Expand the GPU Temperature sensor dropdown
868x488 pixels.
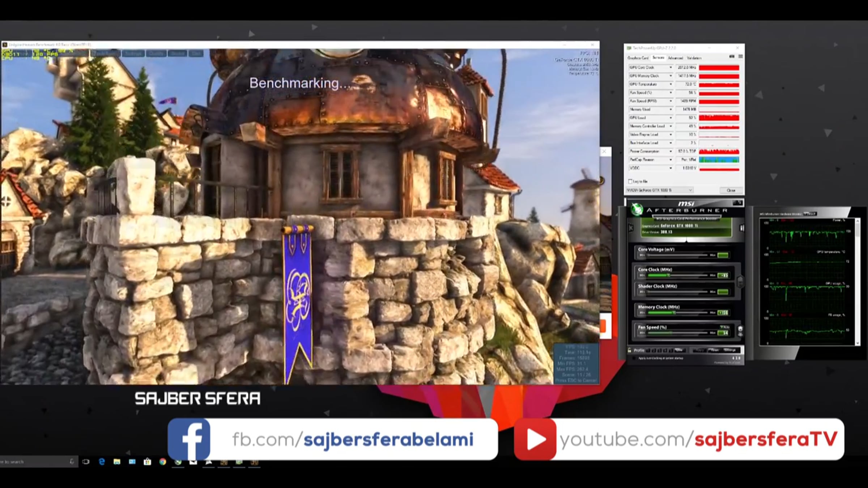click(671, 84)
